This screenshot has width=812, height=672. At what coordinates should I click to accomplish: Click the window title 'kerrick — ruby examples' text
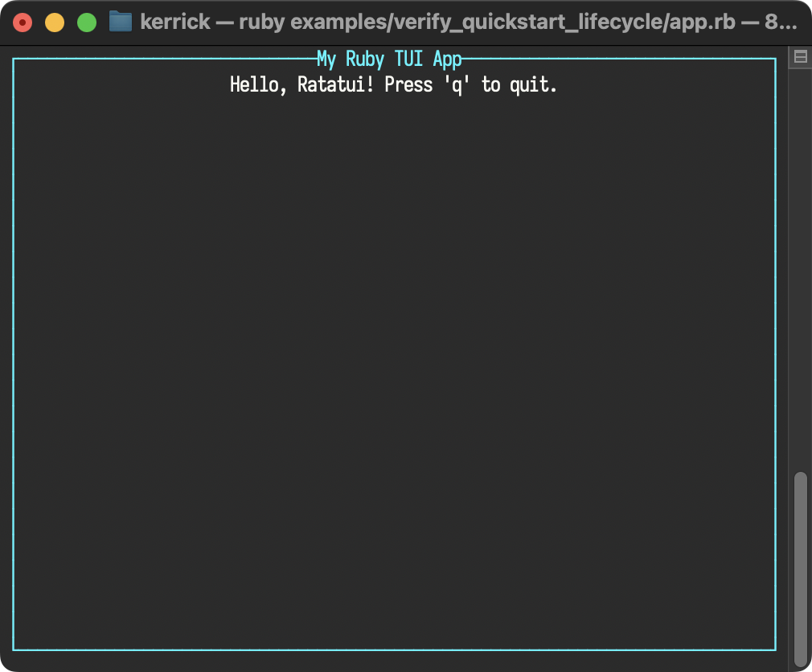(x=469, y=23)
